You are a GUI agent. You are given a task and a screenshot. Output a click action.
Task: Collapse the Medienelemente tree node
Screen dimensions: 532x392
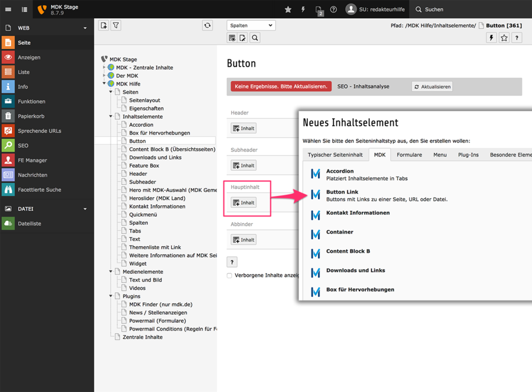point(111,272)
